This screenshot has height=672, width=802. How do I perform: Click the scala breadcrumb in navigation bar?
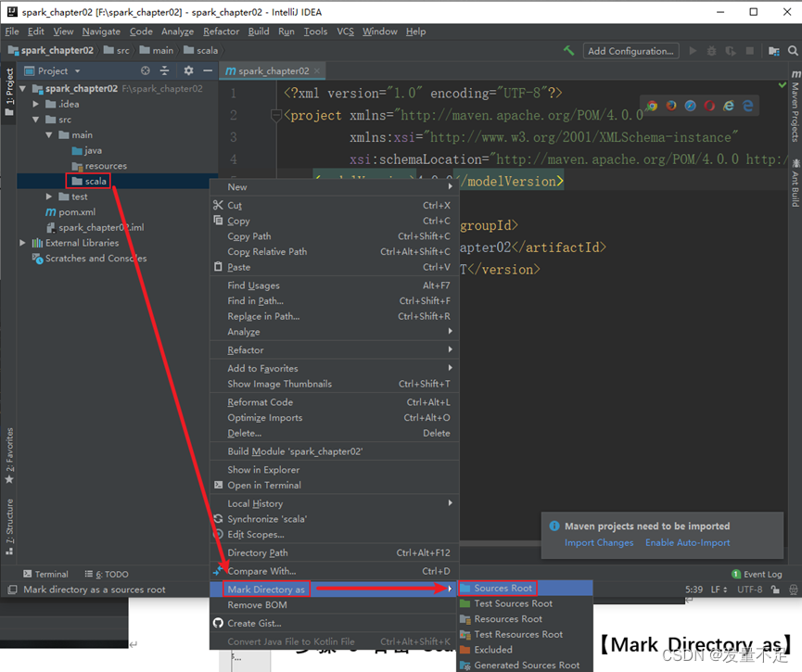click(x=201, y=50)
